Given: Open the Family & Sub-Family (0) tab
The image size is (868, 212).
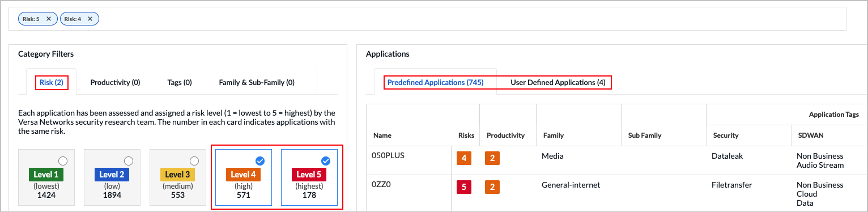Looking at the screenshot, I should (x=257, y=83).
